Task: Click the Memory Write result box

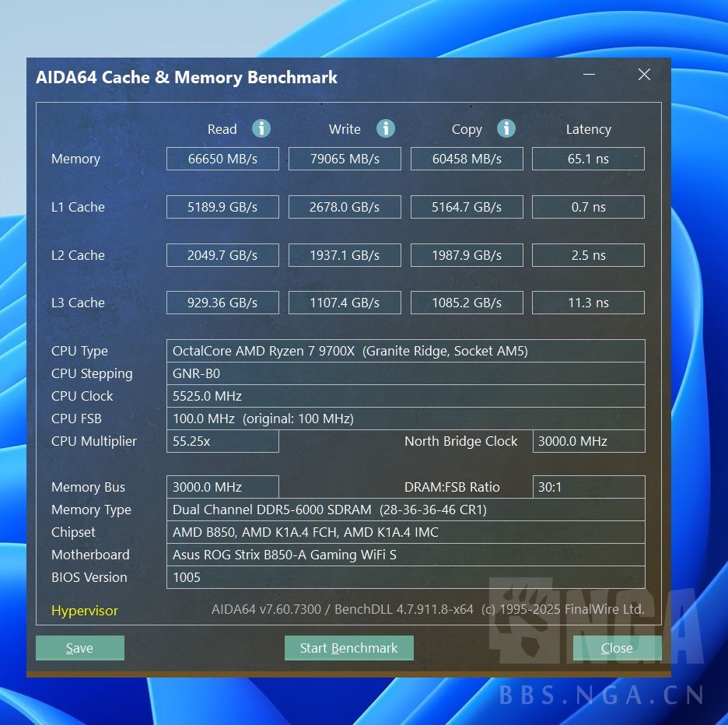Action: [x=345, y=159]
